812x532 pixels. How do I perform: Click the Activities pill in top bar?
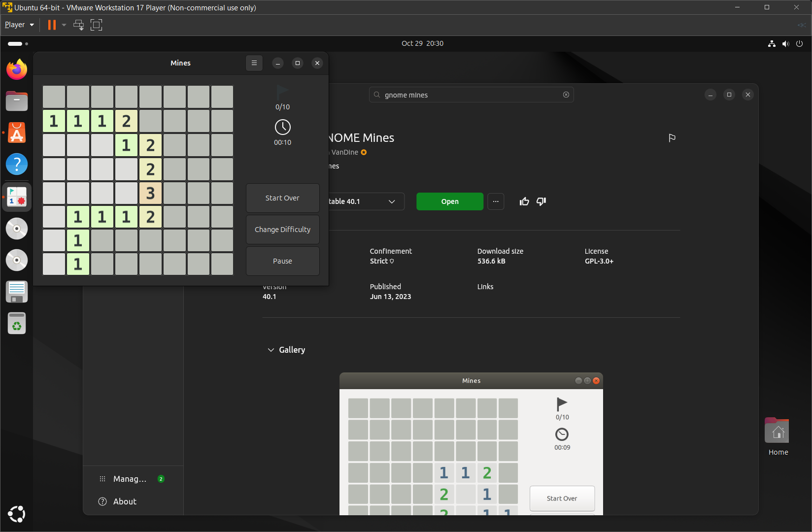tap(18, 43)
